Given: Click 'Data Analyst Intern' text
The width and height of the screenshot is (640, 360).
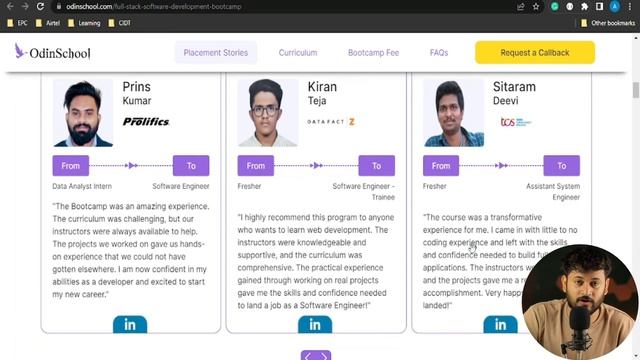Looking at the screenshot, I should 82,186.
